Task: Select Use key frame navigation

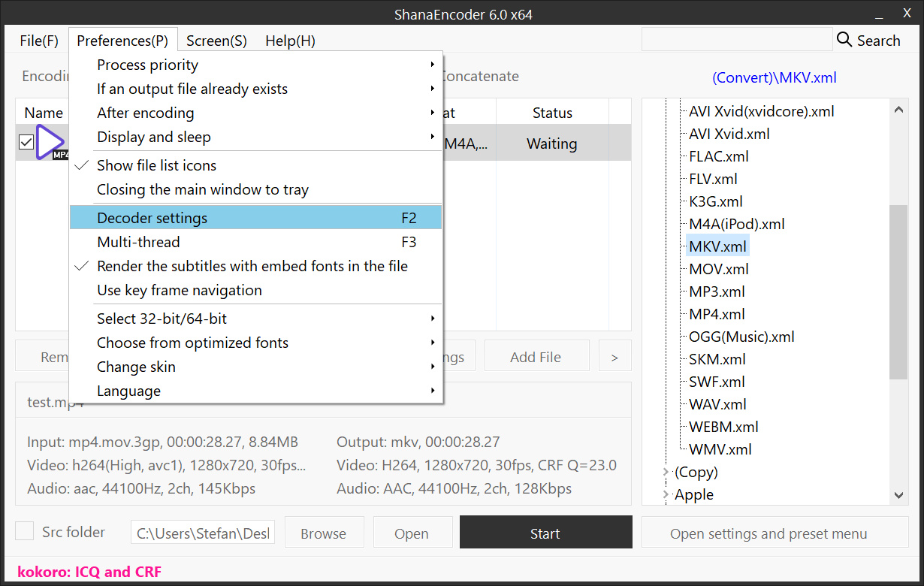Action: 255,290
